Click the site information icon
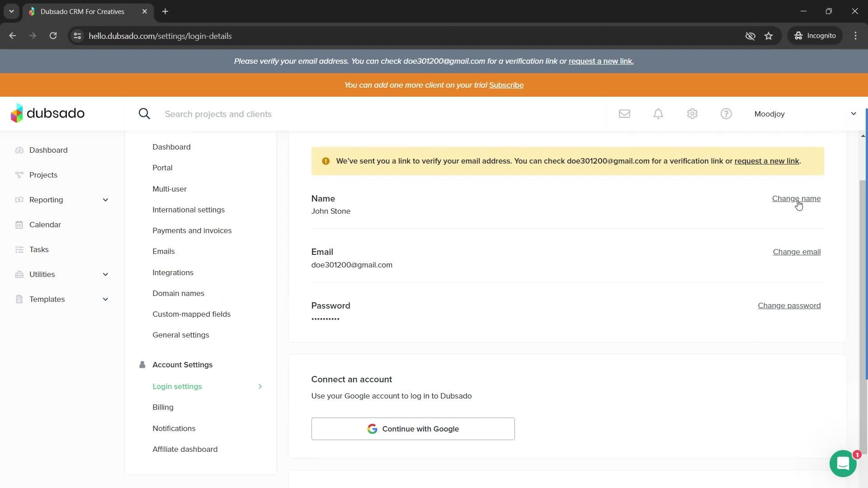Viewport: 868px width, 488px height. 77,36
